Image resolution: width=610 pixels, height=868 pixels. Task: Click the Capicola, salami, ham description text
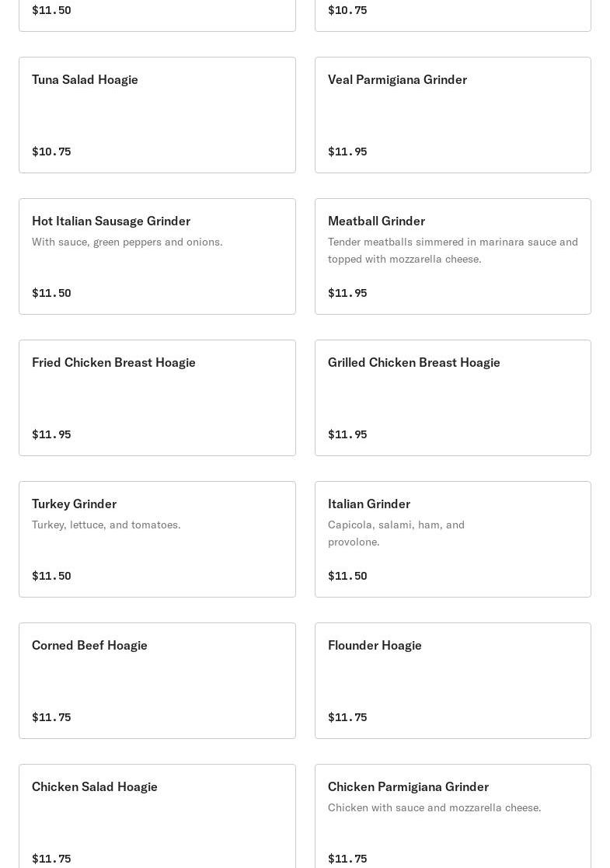coord(396,533)
